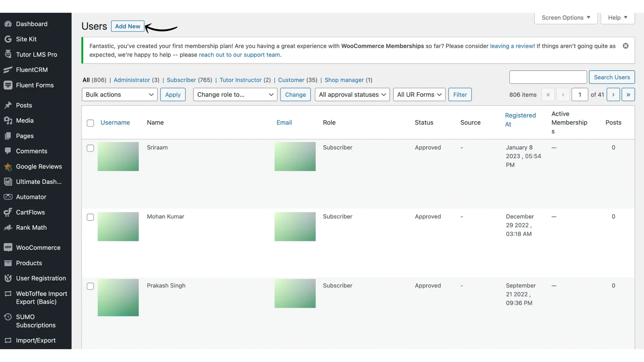Tick Mohan Kumar's row checkbox

point(90,217)
